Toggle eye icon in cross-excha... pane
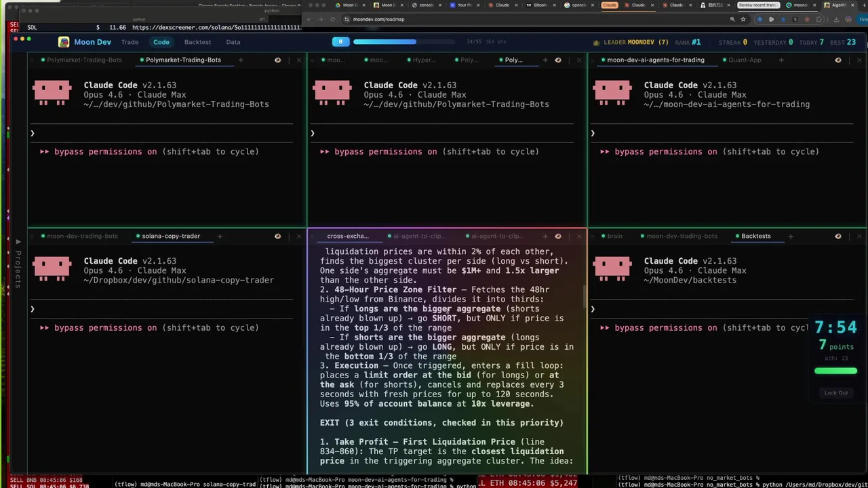The height and width of the screenshot is (488, 868). pos(558,236)
